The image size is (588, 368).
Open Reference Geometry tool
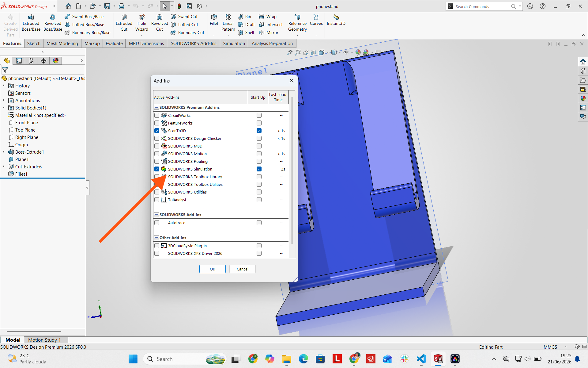(297, 23)
